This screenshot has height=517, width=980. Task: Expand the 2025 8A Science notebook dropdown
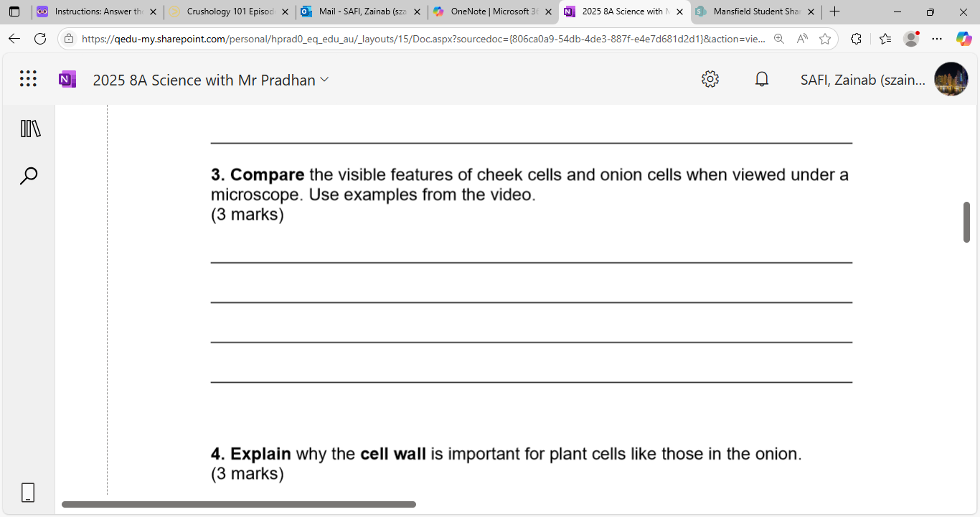click(x=324, y=80)
